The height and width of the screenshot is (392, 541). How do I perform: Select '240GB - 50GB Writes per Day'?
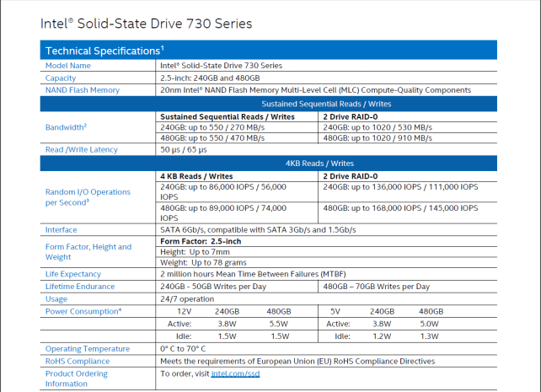click(213, 287)
